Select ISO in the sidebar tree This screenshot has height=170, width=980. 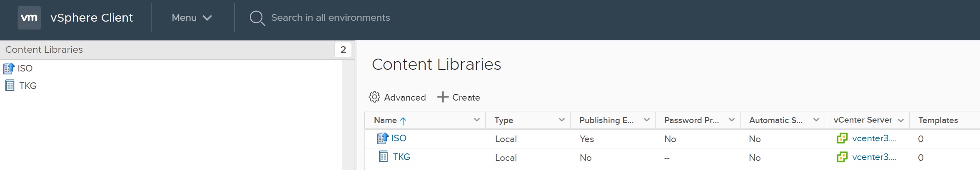pos(25,68)
